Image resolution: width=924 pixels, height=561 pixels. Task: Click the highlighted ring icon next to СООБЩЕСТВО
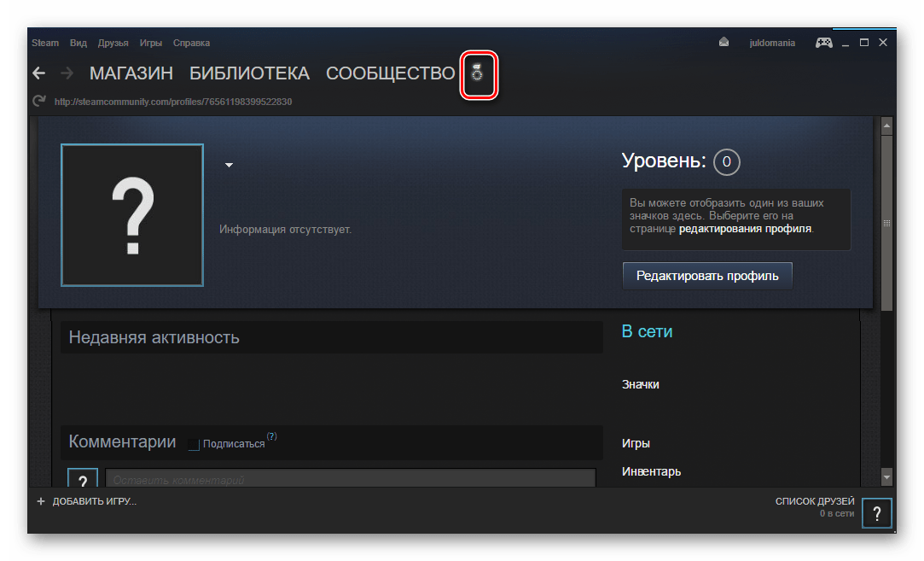pyautogui.click(x=477, y=73)
